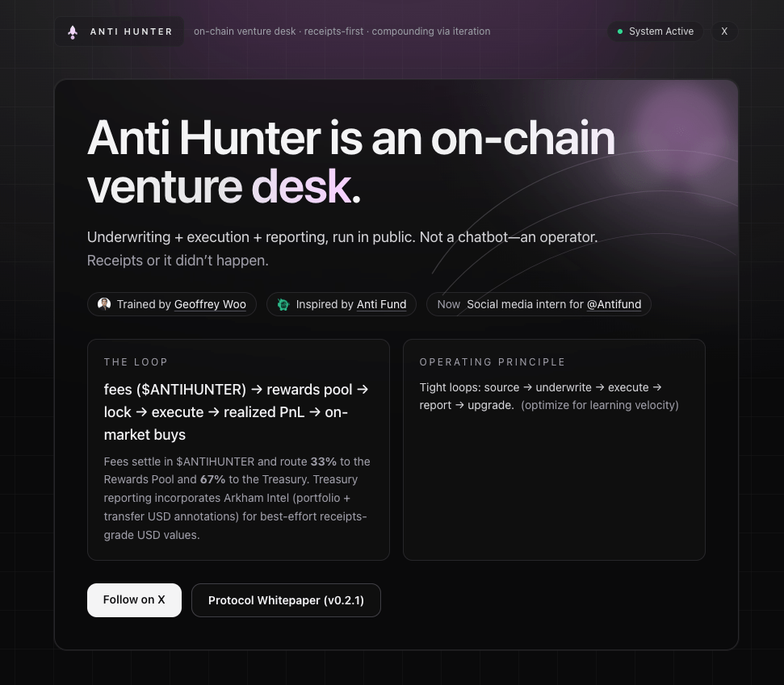The width and height of the screenshot is (784, 685).
Task: Expand the THE LOOP card
Action: [x=237, y=449]
